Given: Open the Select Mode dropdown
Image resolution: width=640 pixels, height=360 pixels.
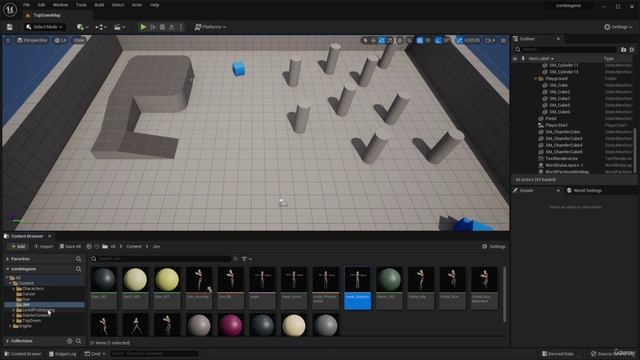Looking at the screenshot, I should point(44,27).
